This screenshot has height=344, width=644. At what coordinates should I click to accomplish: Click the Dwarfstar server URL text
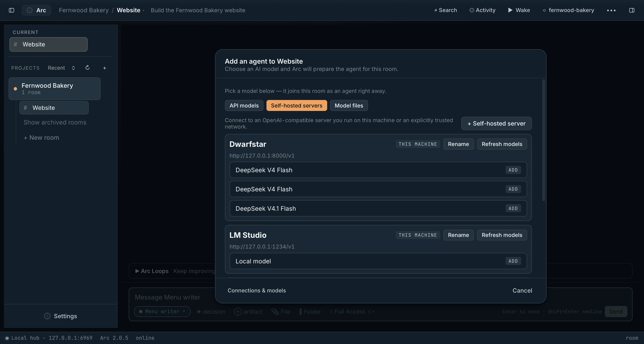click(262, 155)
